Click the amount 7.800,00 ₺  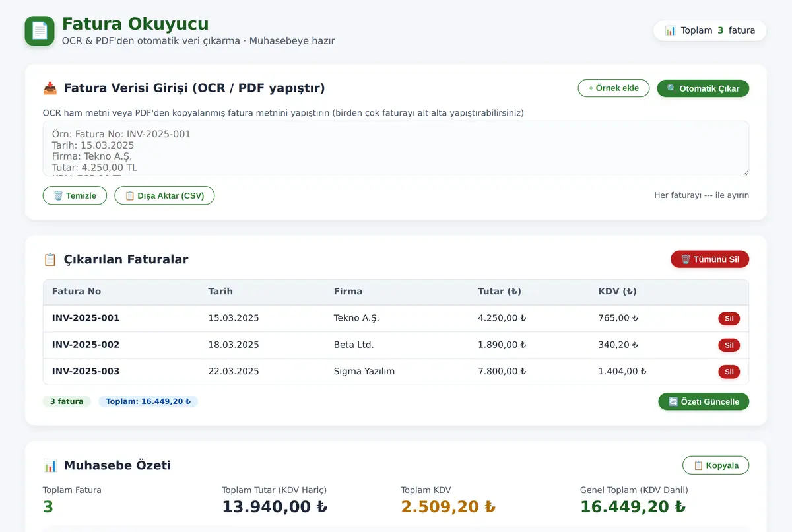(x=502, y=371)
